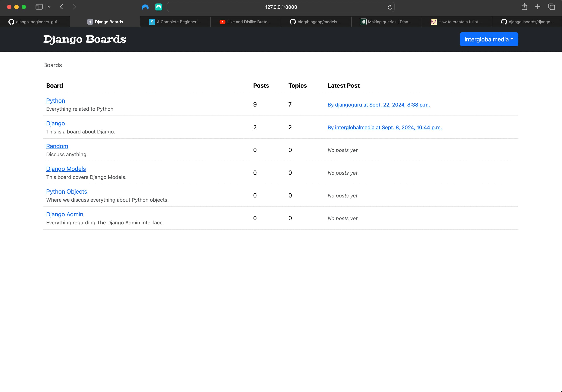The image size is (562, 392).
Task: Open the Django Admin board link
Action: 65,215
